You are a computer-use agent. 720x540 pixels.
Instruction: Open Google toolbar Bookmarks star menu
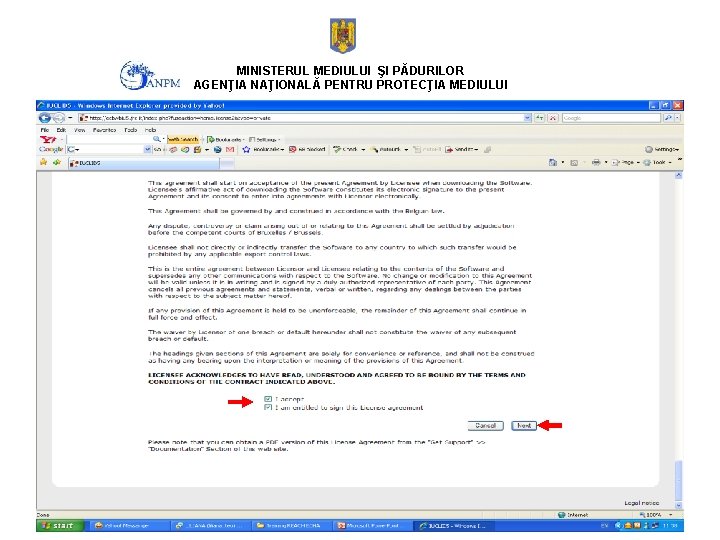pyautogui.click(x=263, y=149)
